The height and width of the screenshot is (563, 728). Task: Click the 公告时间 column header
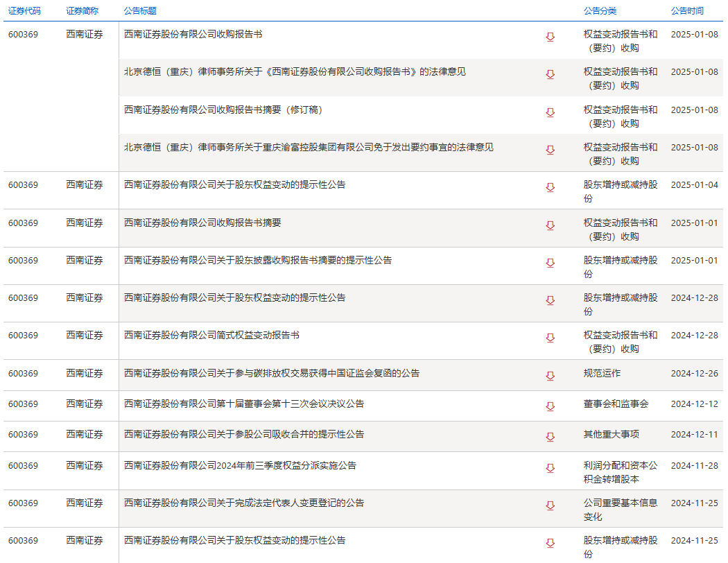click(687, 10)
